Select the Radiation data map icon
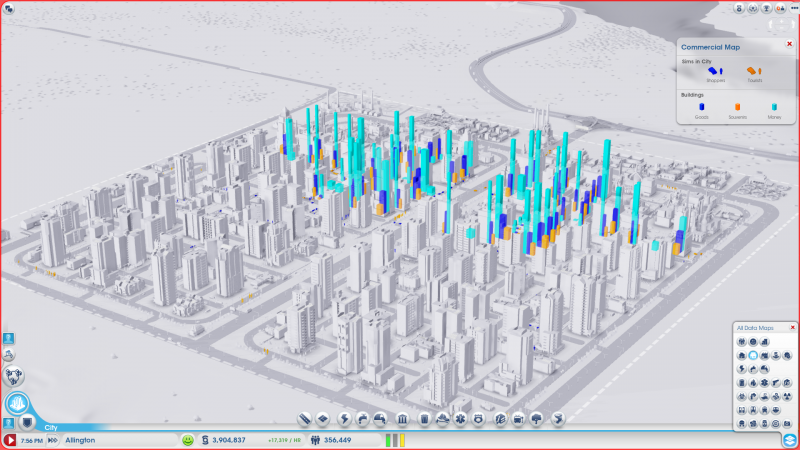800x450 pixels. point(787,396)
